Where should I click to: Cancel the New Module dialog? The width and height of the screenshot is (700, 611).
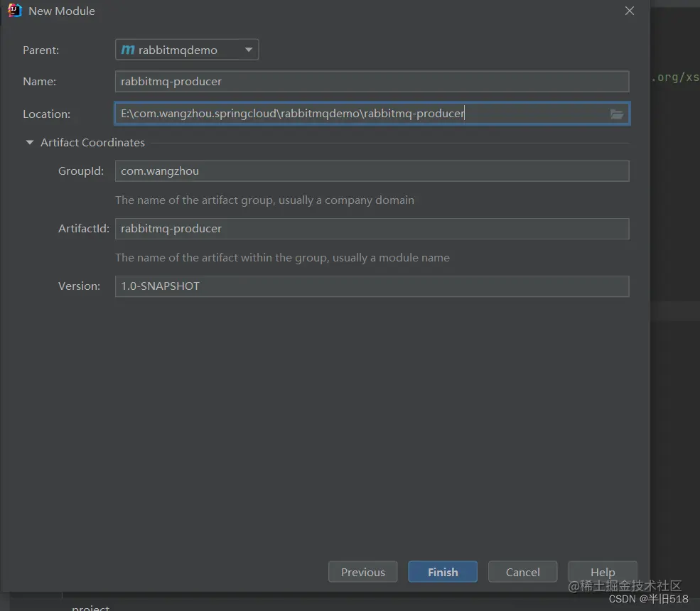click(x=522, y=572)
